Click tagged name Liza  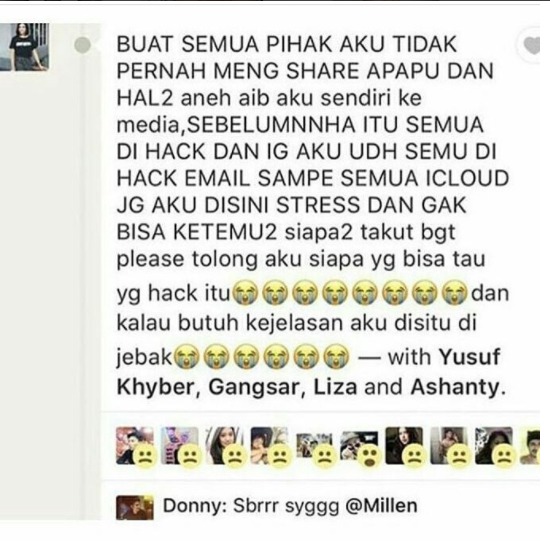335,387
